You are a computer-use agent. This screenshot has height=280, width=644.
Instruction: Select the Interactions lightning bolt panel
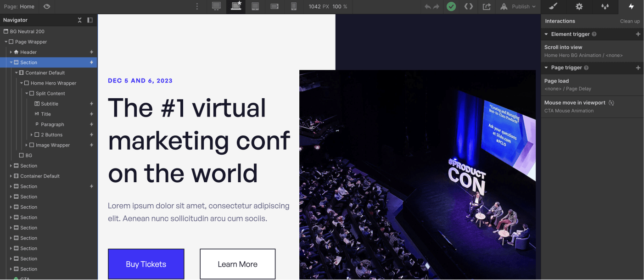tap(631, 7)
